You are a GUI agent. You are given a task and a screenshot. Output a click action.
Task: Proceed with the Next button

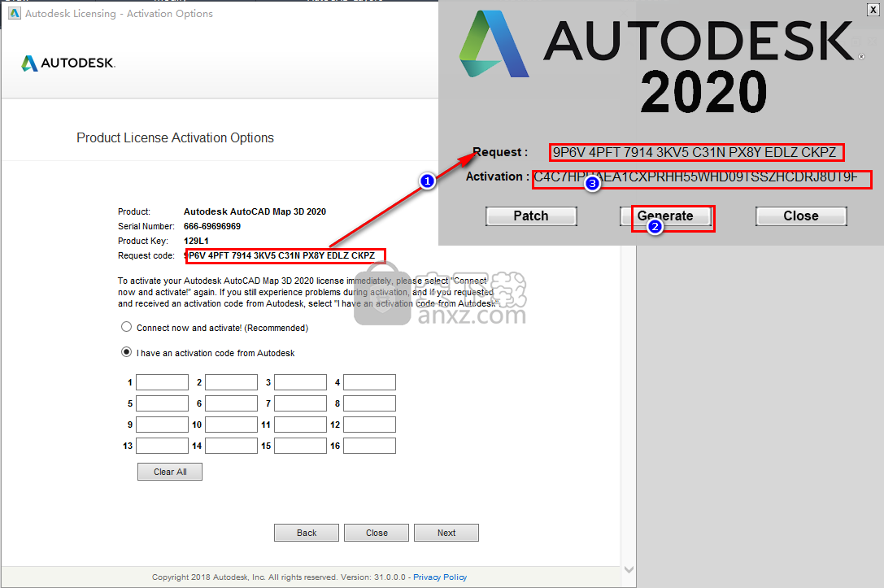[446, 533]
